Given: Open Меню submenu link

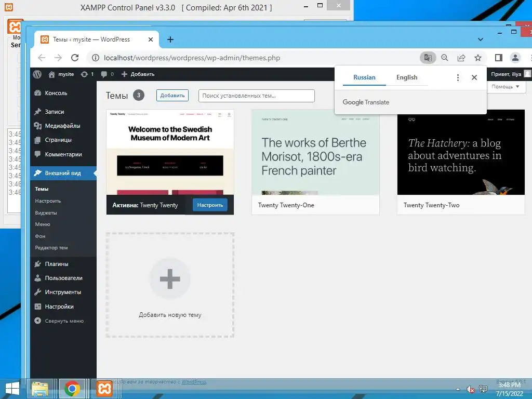Looking at the screenshot, I should (43, 224).
